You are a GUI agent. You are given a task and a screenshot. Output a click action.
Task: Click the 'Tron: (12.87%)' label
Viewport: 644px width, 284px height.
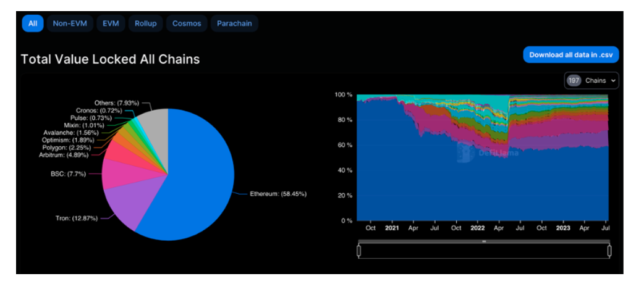pos(77,219)
